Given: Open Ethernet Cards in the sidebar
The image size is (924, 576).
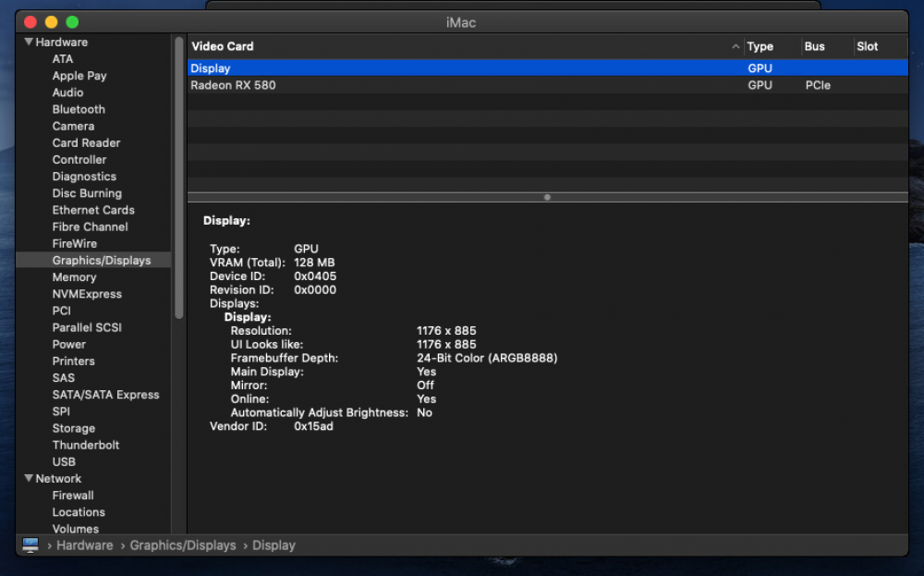Looking at the screenshot, I should (93, 210).
